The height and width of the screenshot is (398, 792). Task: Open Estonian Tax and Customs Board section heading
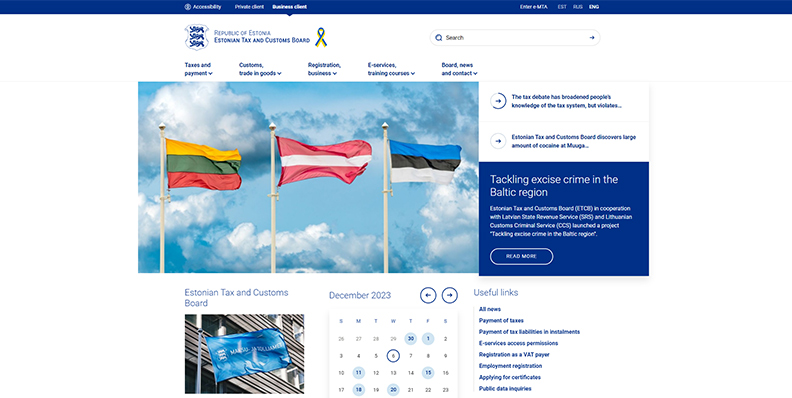[x=236, y=297]
